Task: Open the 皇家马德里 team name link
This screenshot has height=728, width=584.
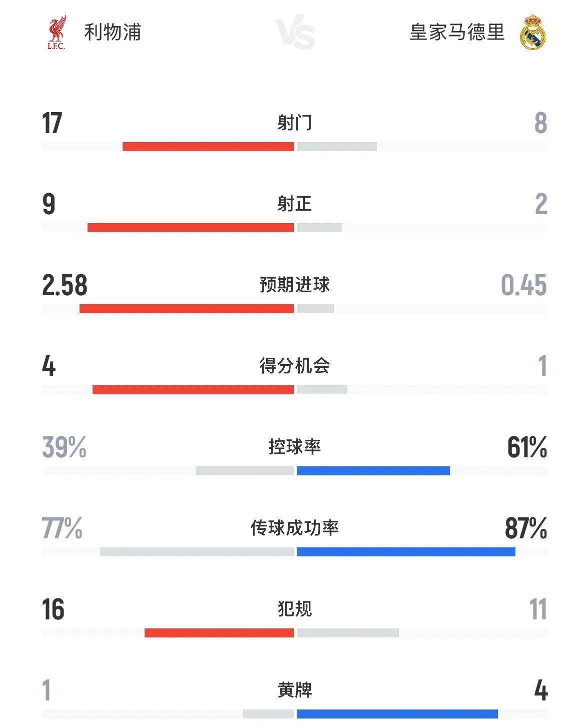Action: 457,32
